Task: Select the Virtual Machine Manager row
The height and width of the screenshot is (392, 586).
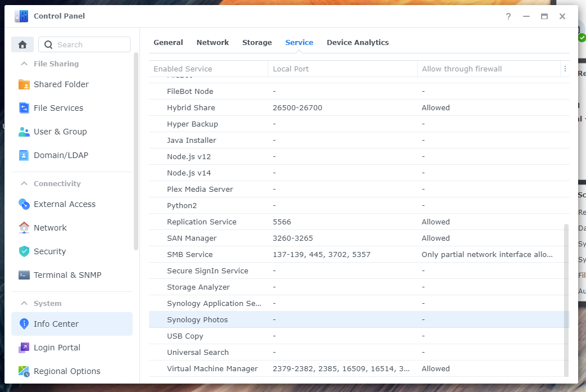Action: tap(359, 369)
